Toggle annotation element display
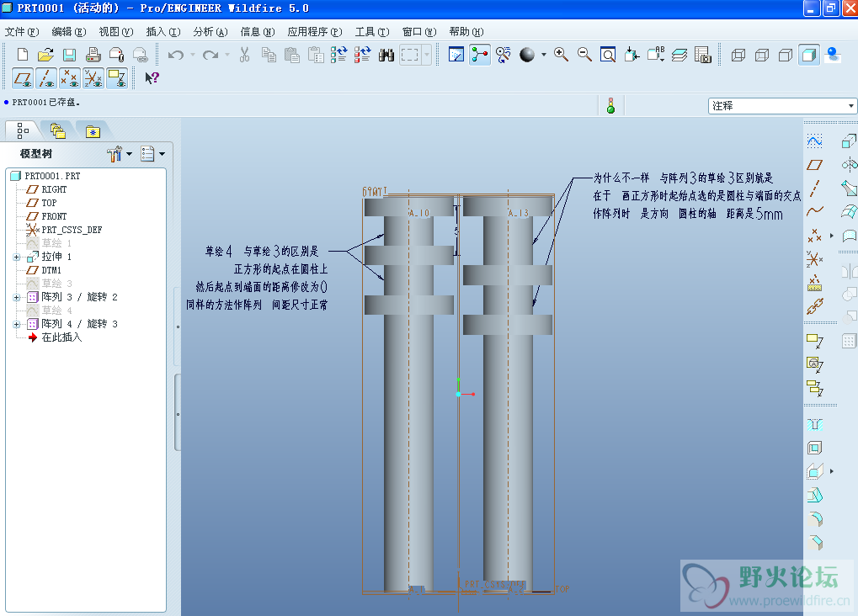This screenshot has width=858, height=616. tap(117, 78)
